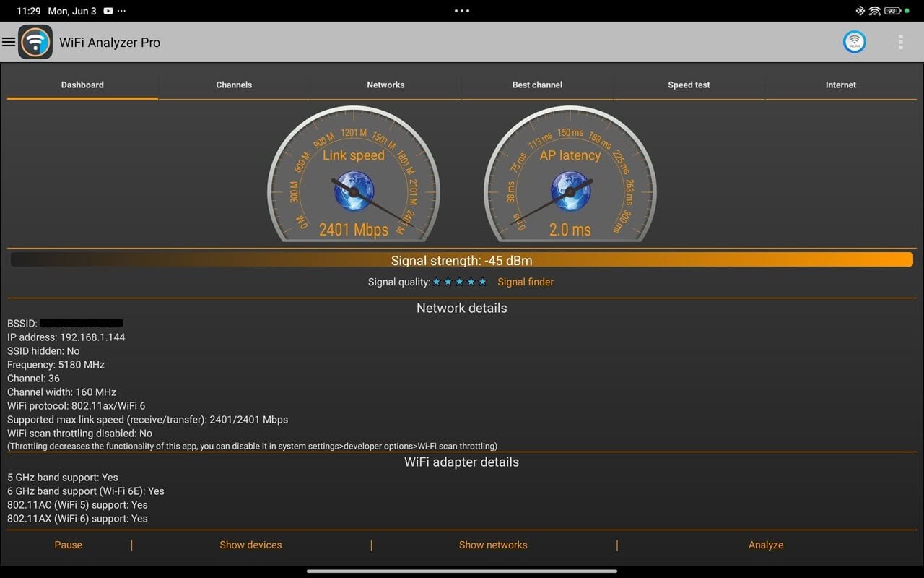The image size is (924, 578).
Task: Tap the Wi-Fi signal status bar icon
Action: 874,11
